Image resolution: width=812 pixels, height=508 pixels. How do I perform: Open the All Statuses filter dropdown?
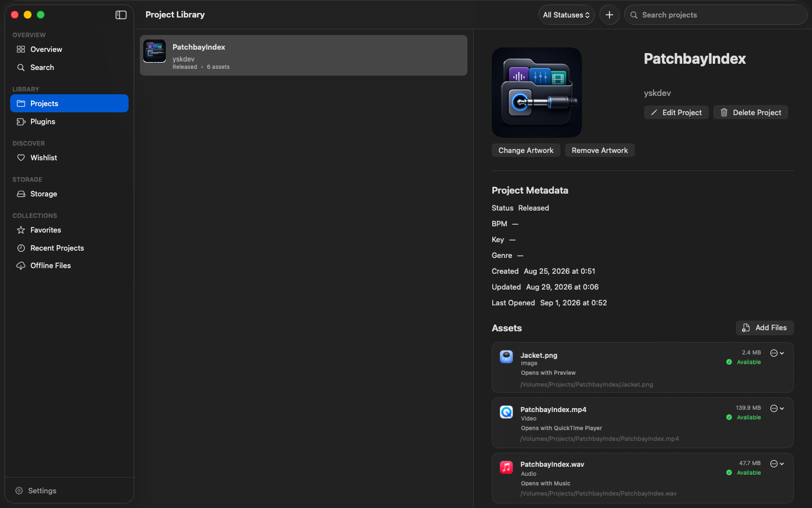566,15
